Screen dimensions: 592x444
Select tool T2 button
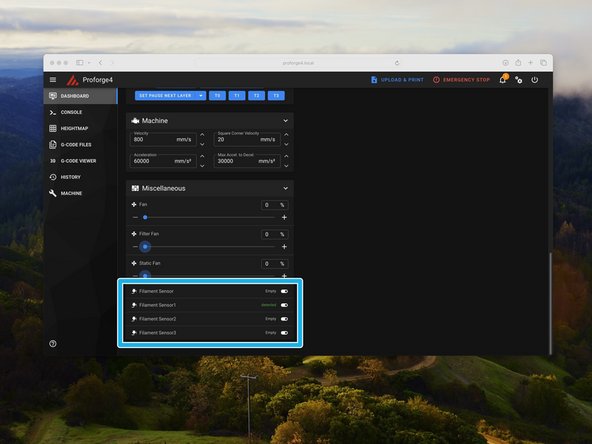(x=257, y=96)
